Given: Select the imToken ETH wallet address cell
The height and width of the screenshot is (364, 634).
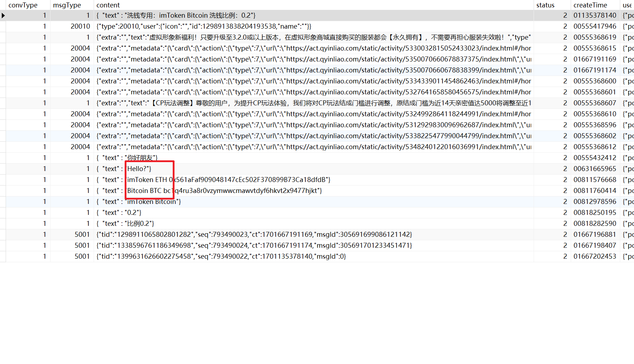Looking at the screenshot, I should click(313, 180).
